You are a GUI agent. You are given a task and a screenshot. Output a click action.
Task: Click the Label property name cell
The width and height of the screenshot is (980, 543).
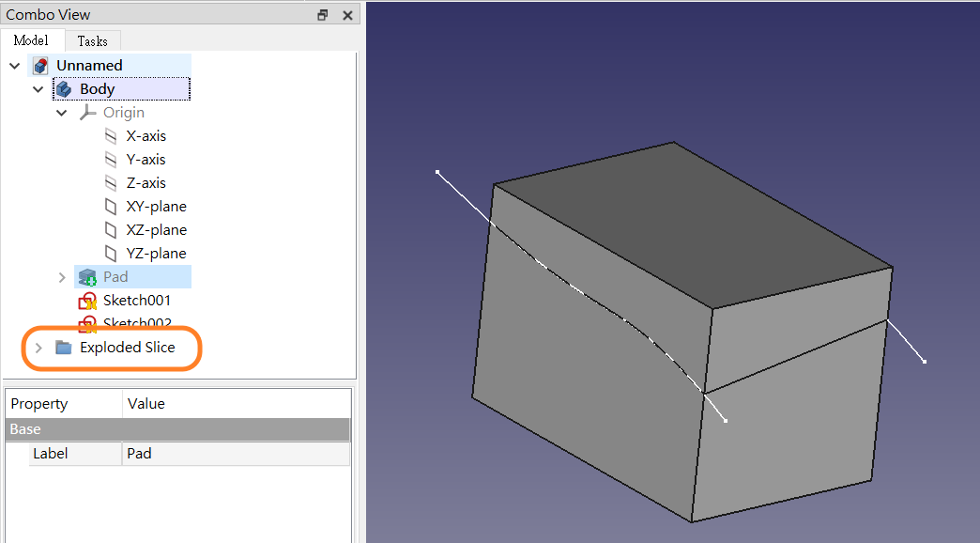(x=75, y=454)
